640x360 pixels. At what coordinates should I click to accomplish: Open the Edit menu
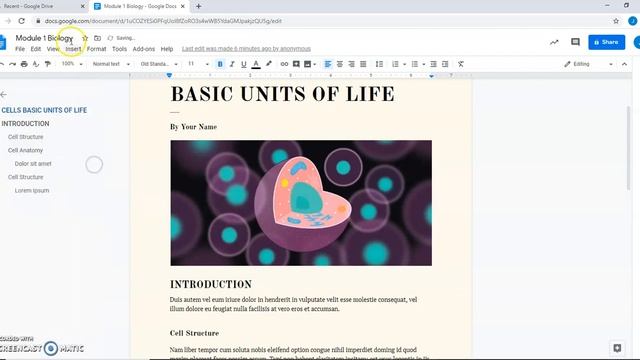point(36,49)
